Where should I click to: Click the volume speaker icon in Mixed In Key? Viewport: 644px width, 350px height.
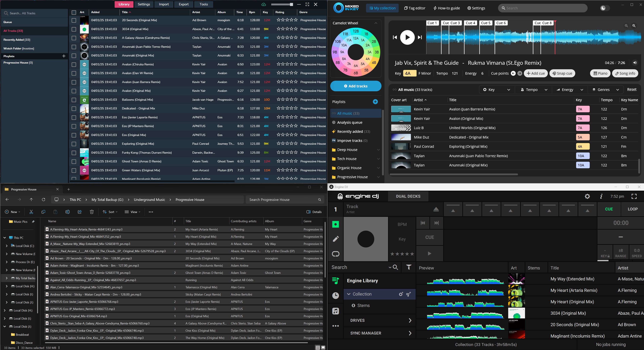coord(635,63)
